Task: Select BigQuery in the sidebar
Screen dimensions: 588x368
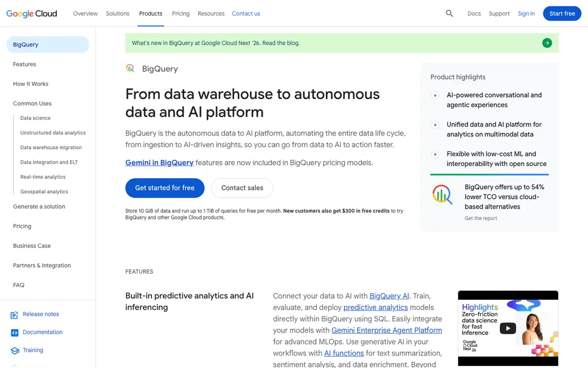Action: 48,45
